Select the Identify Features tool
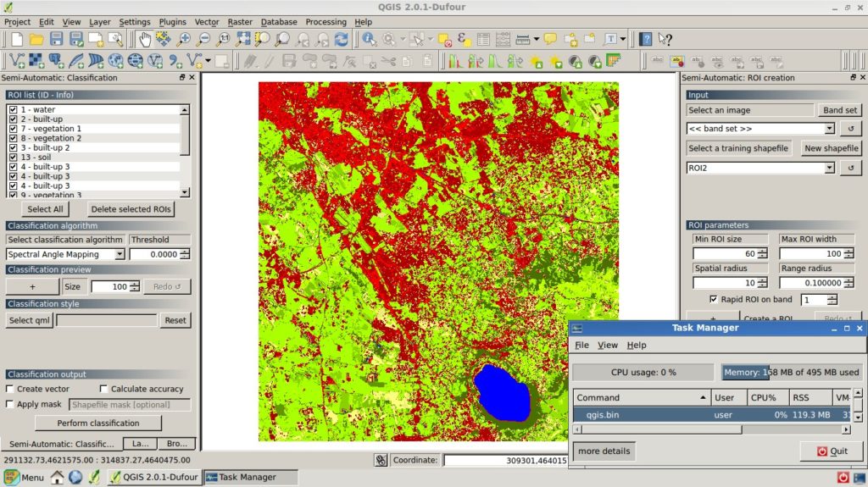The height and width of the screenshot is (487, 868). [369, 39]
